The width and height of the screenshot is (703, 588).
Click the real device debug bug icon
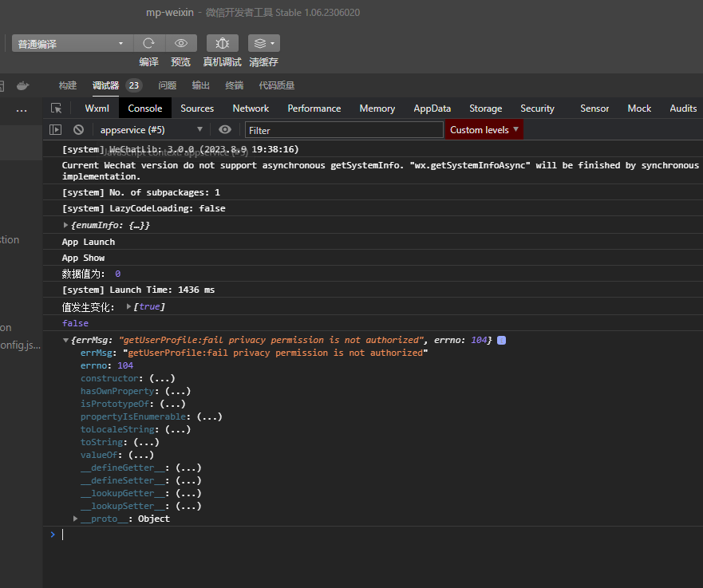(223, 43)
